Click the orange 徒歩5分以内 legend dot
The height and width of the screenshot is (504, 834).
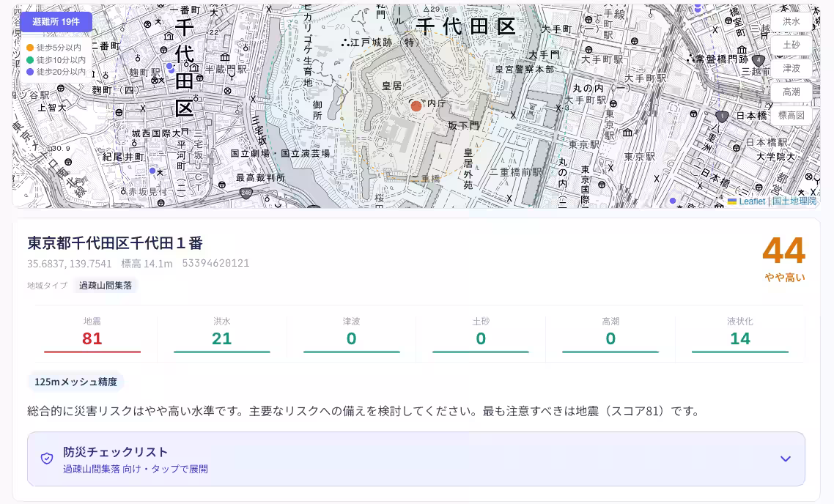point(30,48)
